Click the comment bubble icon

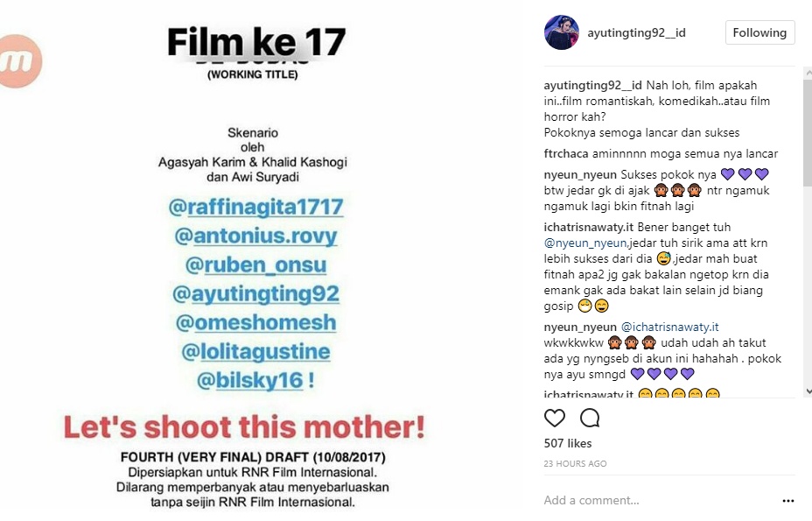(x=590, y=418)
